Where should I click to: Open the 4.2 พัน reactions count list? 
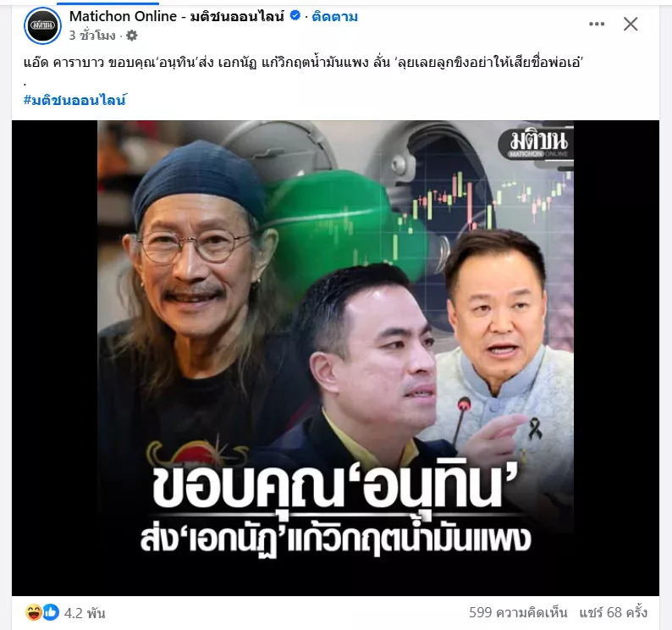(85, 613)
